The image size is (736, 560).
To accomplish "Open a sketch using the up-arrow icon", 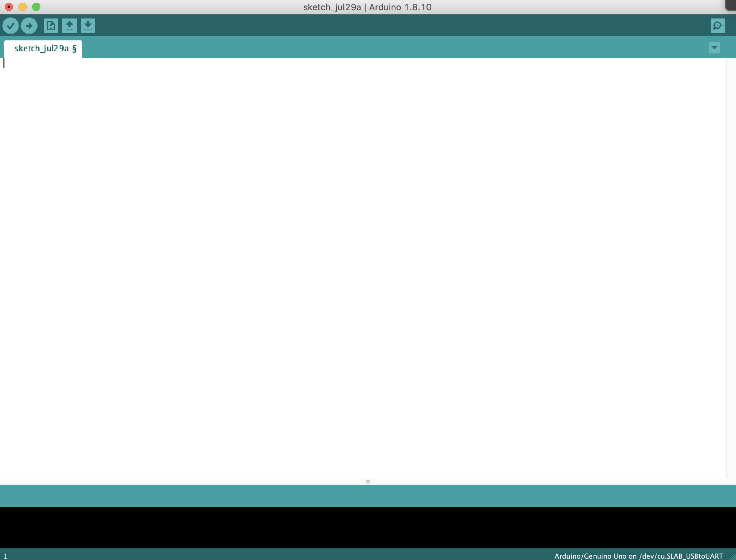I will coord(69,26).
